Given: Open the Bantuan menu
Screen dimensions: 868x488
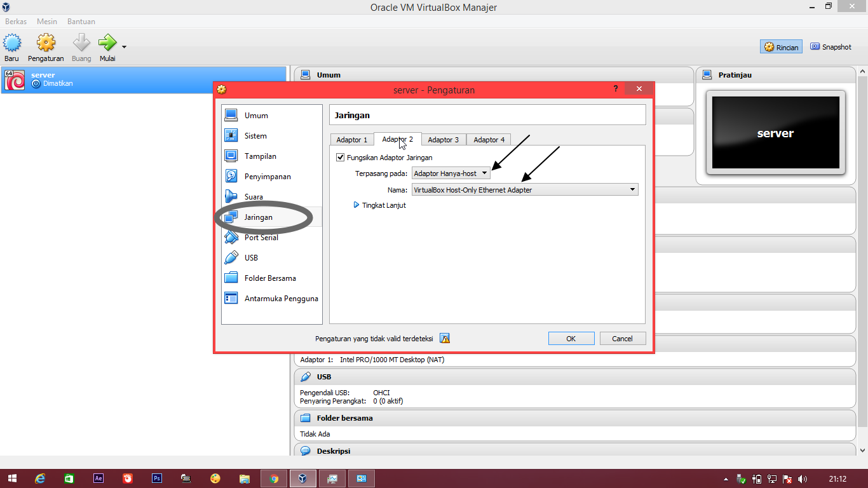Looking at the screenshot, I should [x=81, y=22].
